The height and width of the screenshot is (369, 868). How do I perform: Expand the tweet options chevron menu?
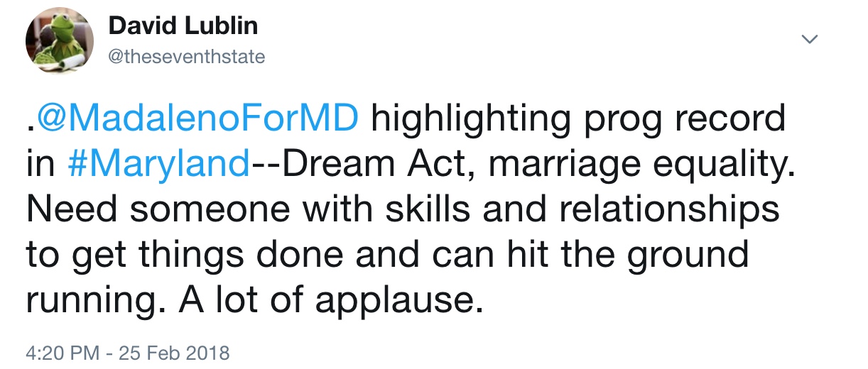[x=809, y=38]
